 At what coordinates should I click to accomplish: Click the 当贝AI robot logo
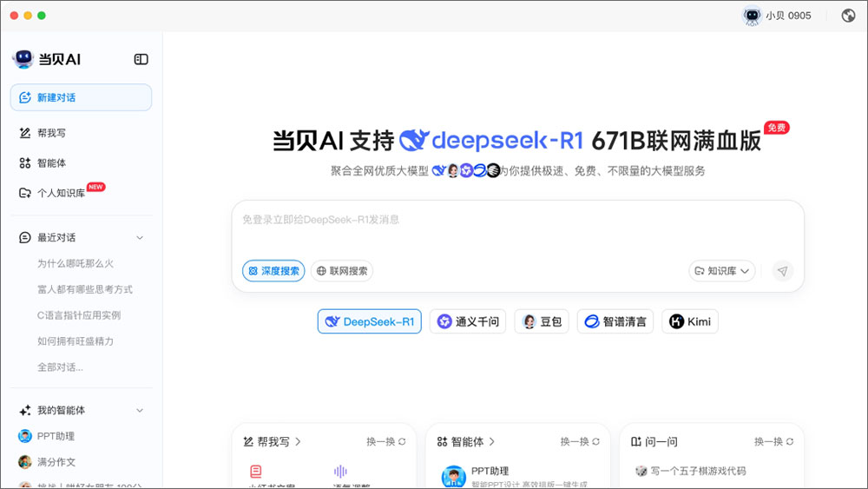(x=23, y=59)
